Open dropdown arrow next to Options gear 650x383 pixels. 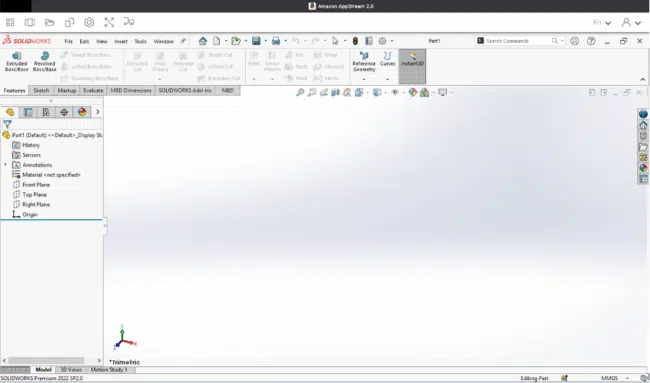pyautogui.click(x=392, y=41)
